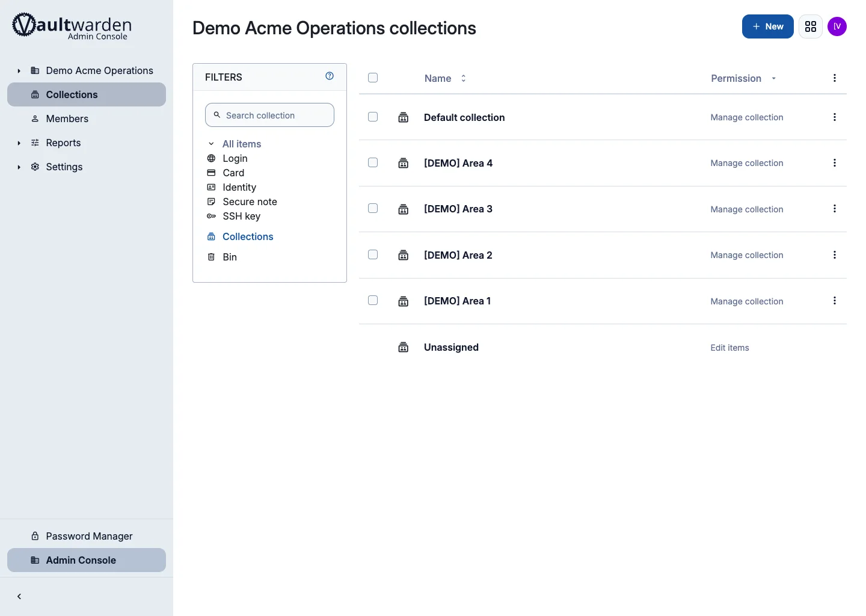This screenshot has height=616, width=866.
Task: Click the Edit items permission text
Action: click(x=729, y=348)
